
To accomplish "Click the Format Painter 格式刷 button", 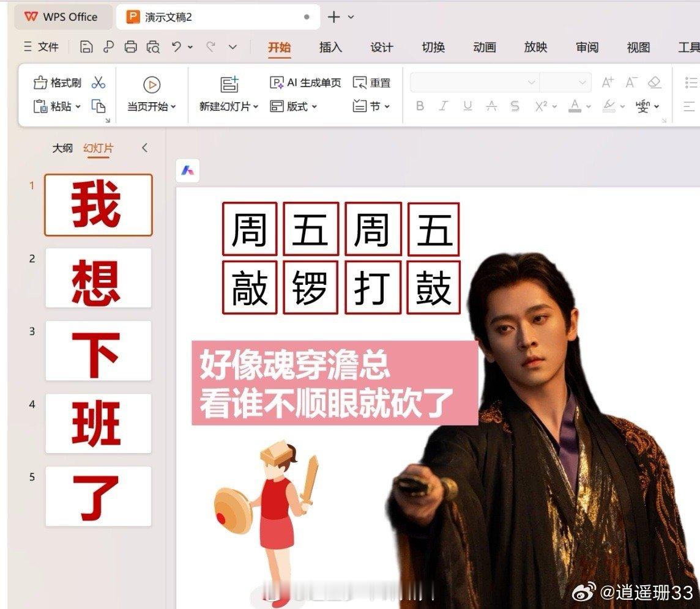I will pos(57,83).
